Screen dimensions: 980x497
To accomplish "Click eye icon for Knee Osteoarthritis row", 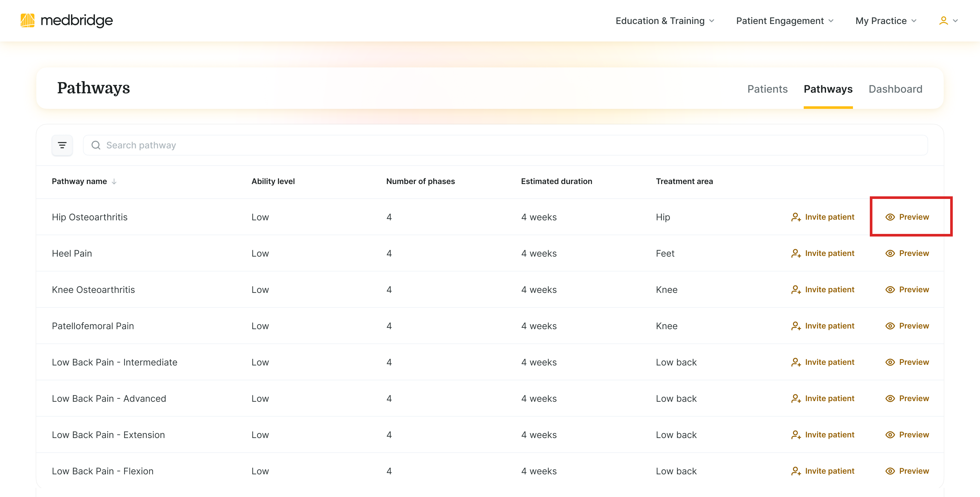I will (890, 290).
